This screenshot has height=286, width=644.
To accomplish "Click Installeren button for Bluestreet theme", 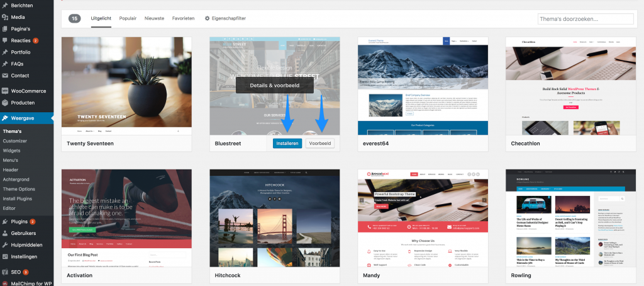I will (x=287, y=144).
